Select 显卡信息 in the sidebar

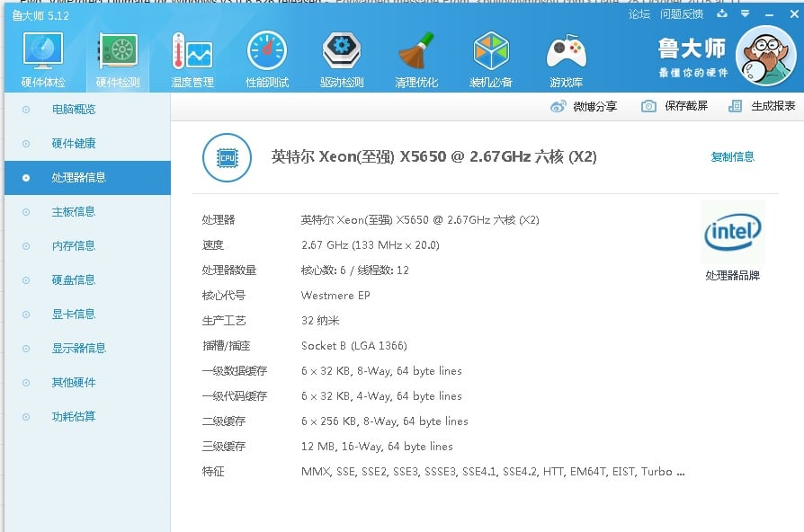pos(87,315)
